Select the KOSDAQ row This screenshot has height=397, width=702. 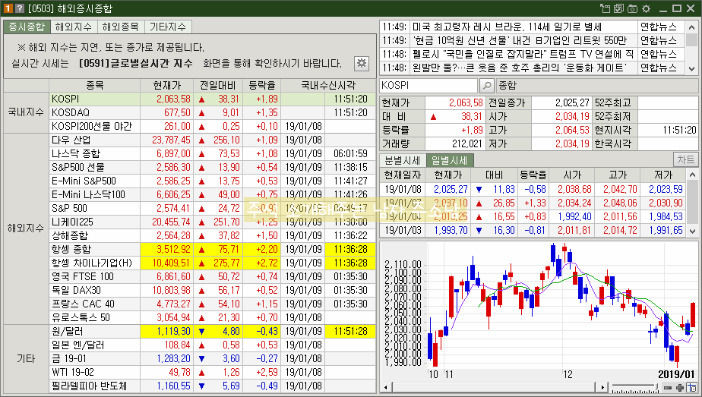(213, 112)
